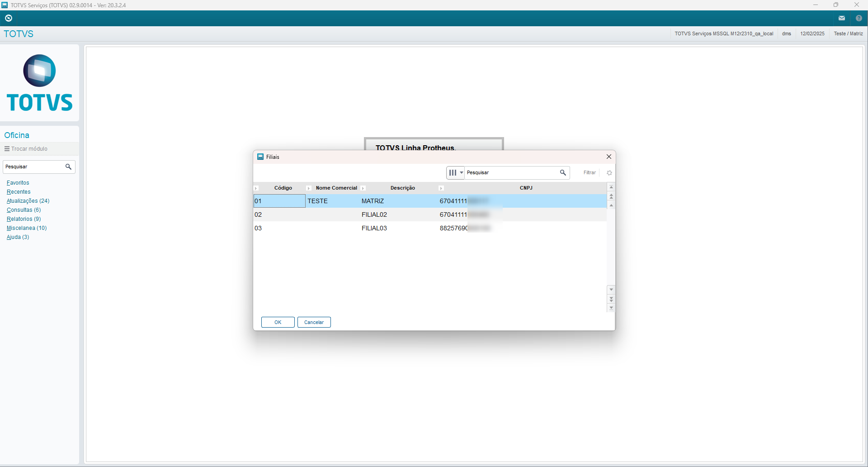Open the Favoritos menu
Screen dimensions: 868x467
18,183
